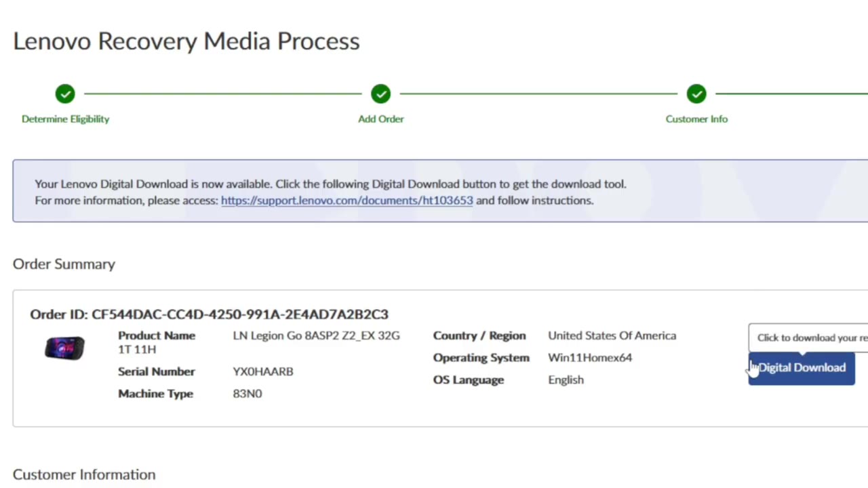Screen dimensions: 868x488
Task: Open the Legion Go product thumbnail
Action: [x=64, y=348]
